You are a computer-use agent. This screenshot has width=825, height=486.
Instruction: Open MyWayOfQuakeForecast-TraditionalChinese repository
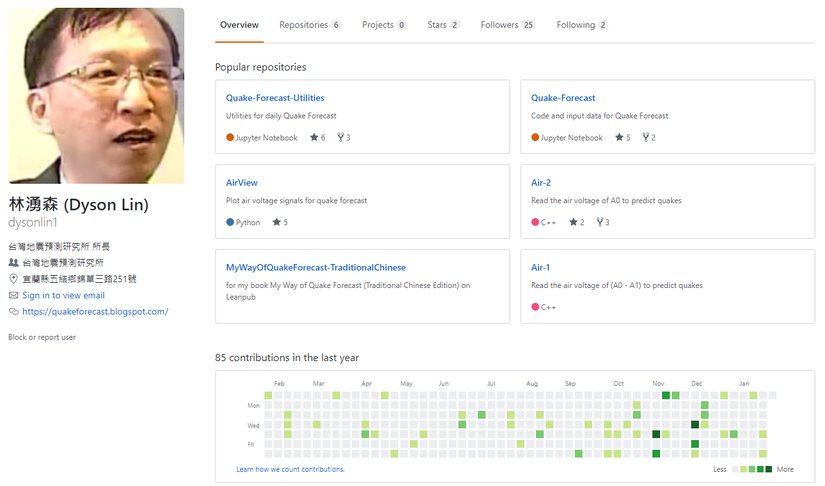[316, 267]
